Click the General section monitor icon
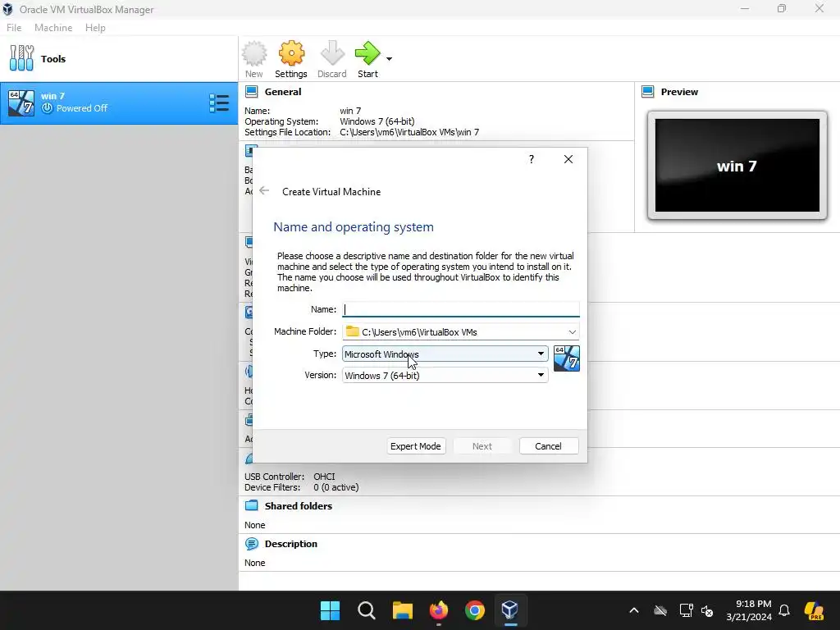840x630 pixels. click(x=251, y=92)
